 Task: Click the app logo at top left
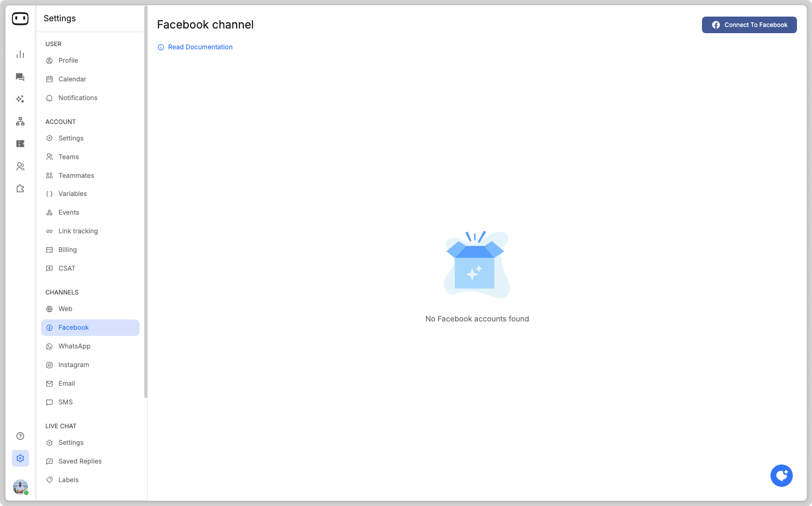[20, 19]
